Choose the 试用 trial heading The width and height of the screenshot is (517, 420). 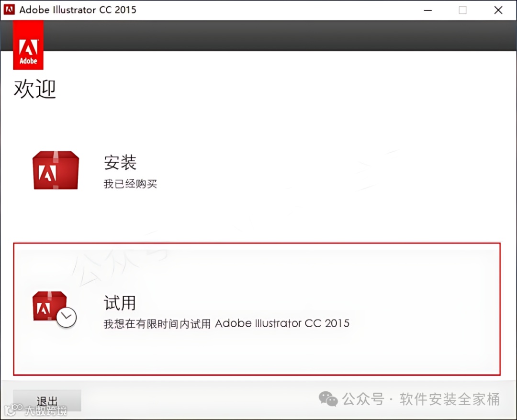coord(120,303)
